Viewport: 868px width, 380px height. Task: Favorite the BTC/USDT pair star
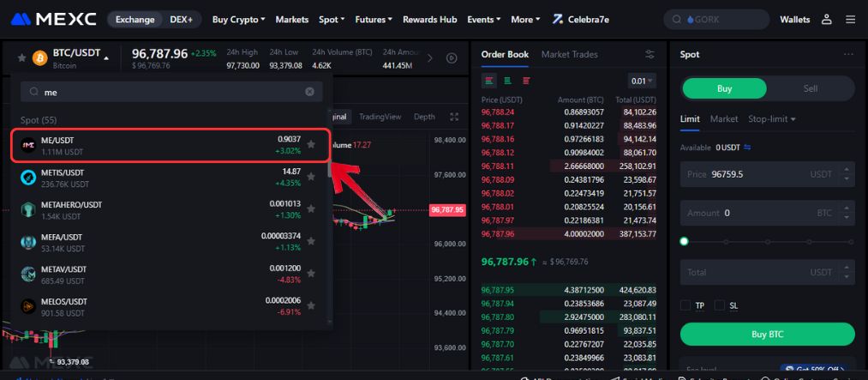(21, 57)
